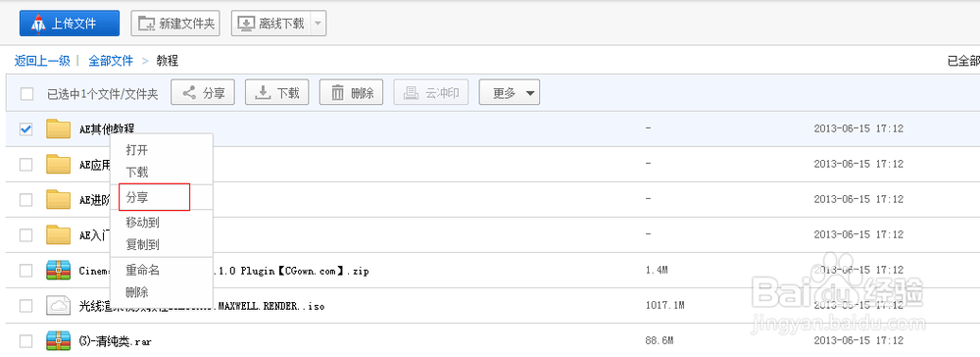This screenshot has width=980, height=357.
Task: Toggle the select-all checkbox in the header
Action: (26, 94)
